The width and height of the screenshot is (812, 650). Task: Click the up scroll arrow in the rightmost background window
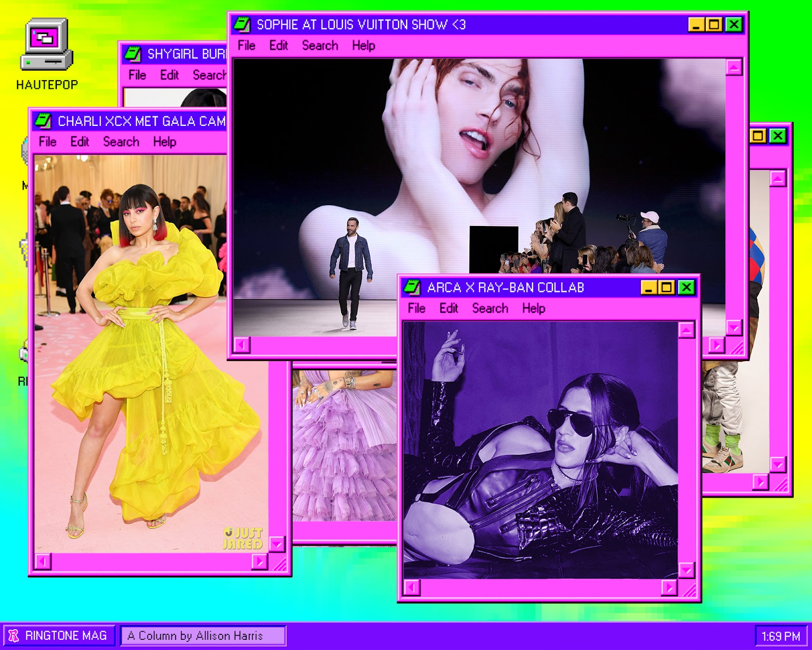point(778,179)
